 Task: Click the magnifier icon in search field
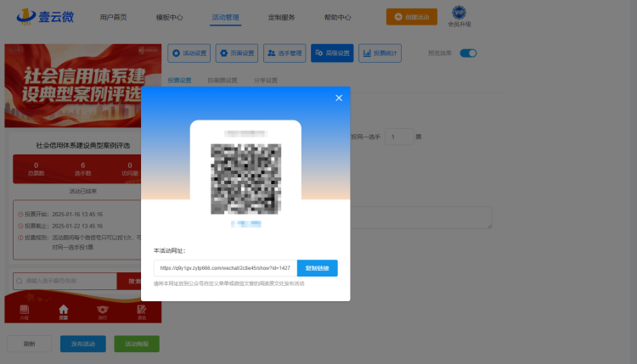(x=20, y=281)
